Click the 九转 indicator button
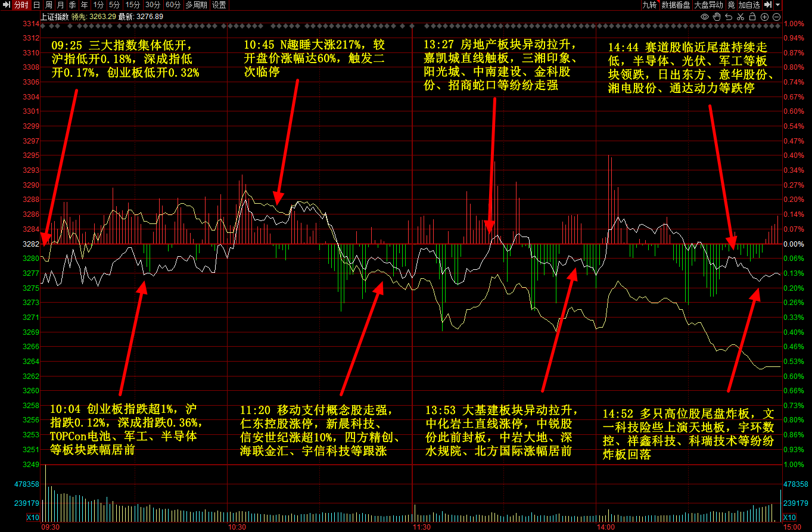This screenshot has width=812, height=532. 649,5
